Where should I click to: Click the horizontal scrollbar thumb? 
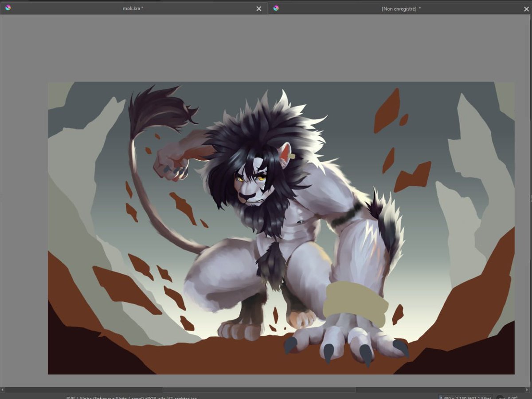(x=259, y=390)
